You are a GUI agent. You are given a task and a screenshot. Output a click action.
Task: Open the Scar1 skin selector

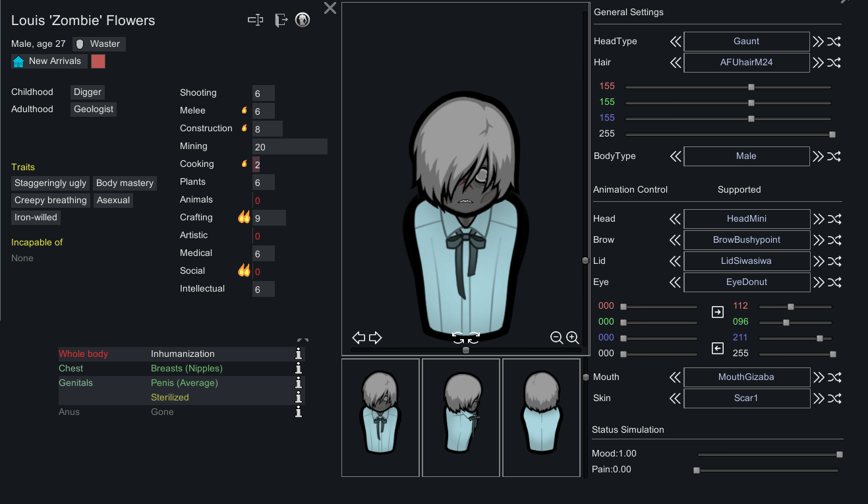(747, 398)
